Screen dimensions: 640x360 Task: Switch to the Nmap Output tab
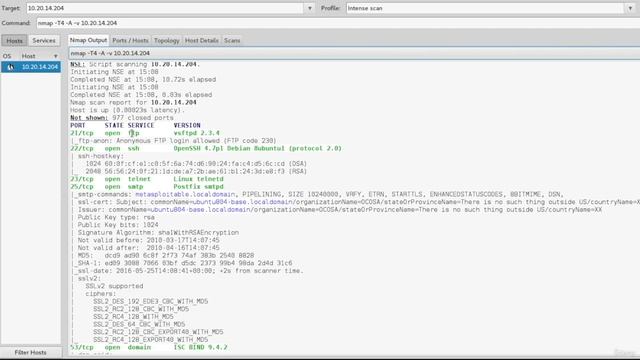pos(88,40)
